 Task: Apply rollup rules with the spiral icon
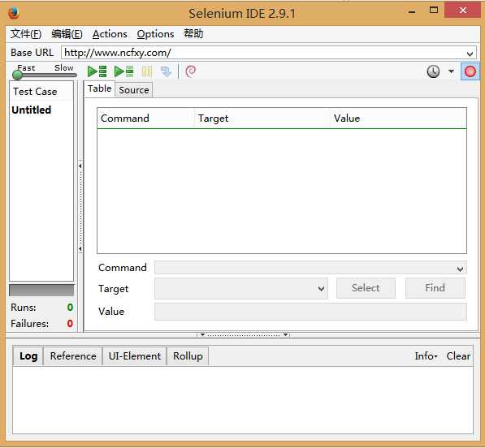click(x=191, y=71)
